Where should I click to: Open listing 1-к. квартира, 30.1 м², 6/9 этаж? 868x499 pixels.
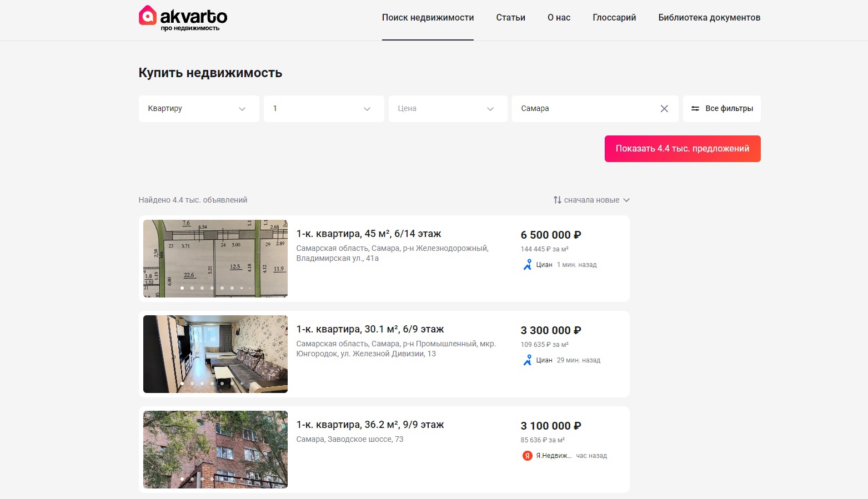click(x=370, y=329)
